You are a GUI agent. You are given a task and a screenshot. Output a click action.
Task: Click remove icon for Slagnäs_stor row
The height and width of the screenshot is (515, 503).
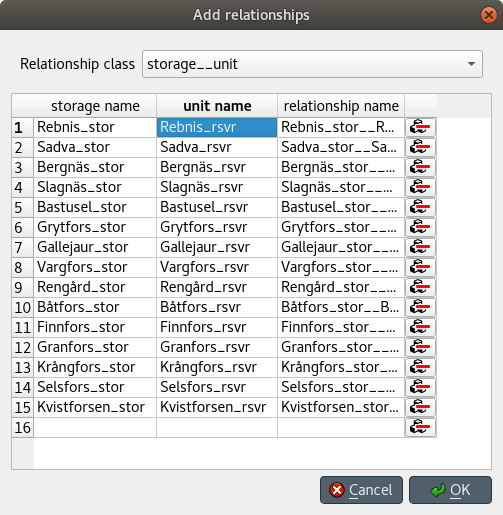point(420,187)
